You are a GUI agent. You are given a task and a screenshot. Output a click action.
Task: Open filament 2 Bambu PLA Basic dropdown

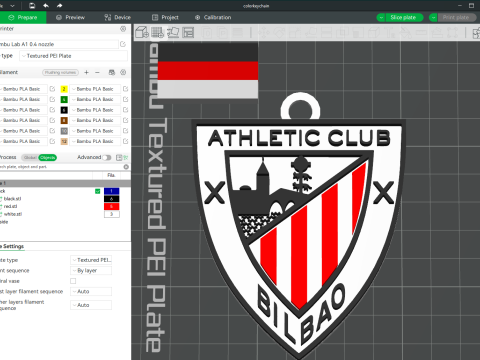(x=95, y=89)
